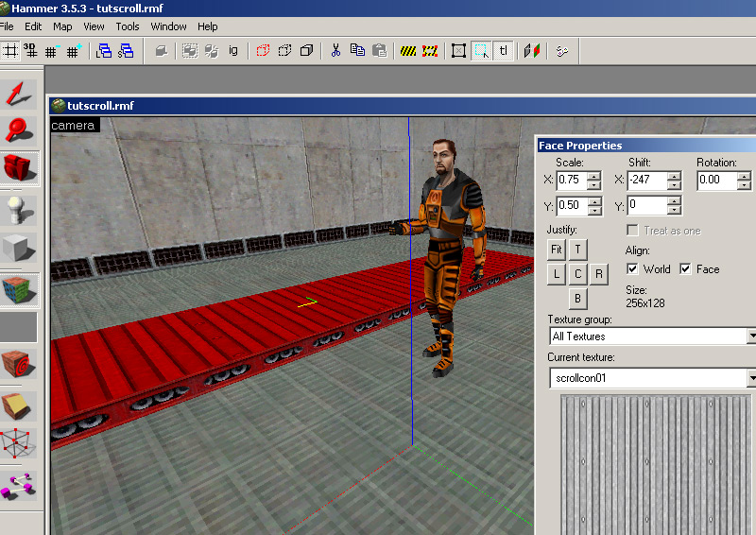Uncheck the Face align checkbox

coord(685,268)
